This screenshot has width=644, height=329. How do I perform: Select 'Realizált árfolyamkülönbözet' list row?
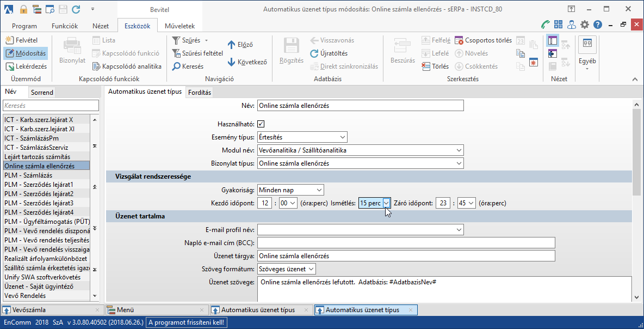(47, 259)
